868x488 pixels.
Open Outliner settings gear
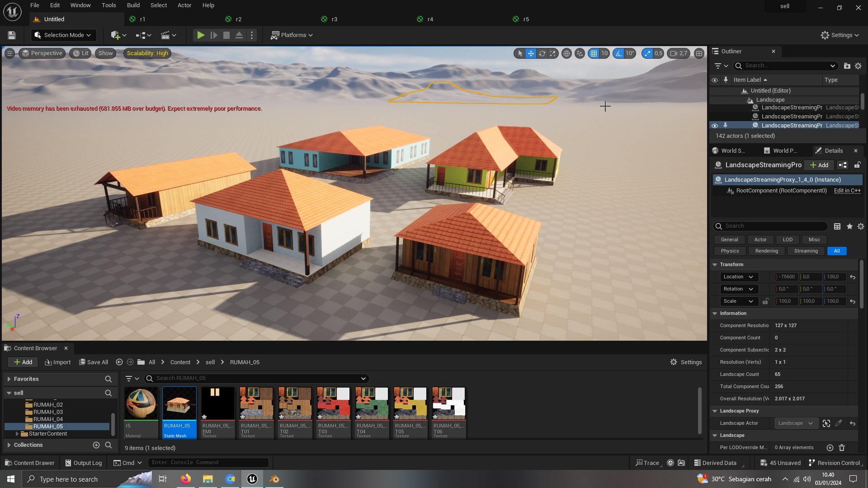[x=858, y=66]
